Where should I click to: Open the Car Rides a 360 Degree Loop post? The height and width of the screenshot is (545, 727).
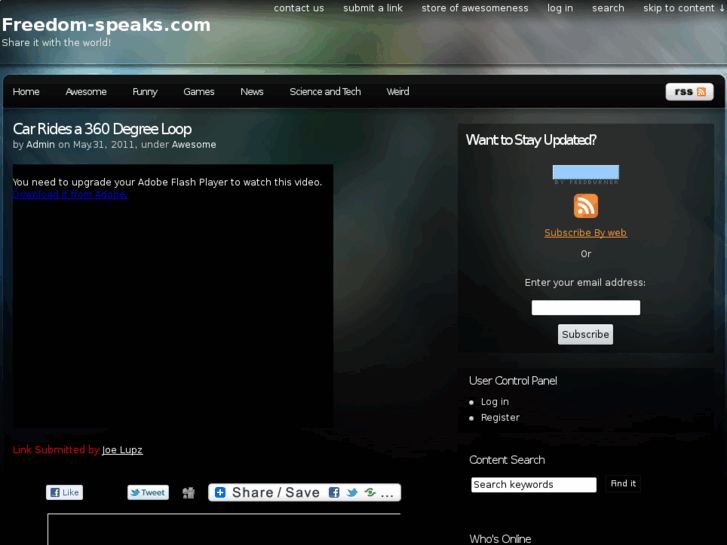pos(102,129)
